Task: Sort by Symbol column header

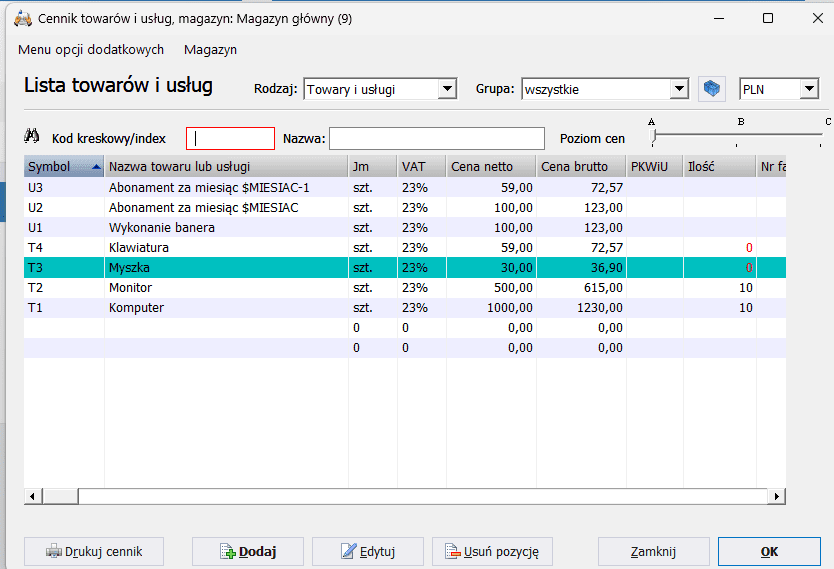Action: point(64,166)
